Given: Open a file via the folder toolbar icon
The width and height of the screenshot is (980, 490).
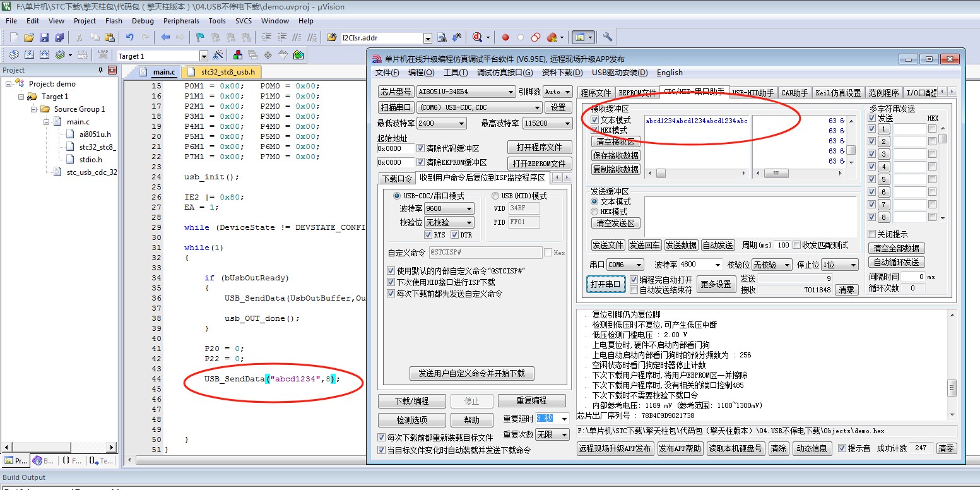Looking at the screenshot, I should (x=29, y=37).
